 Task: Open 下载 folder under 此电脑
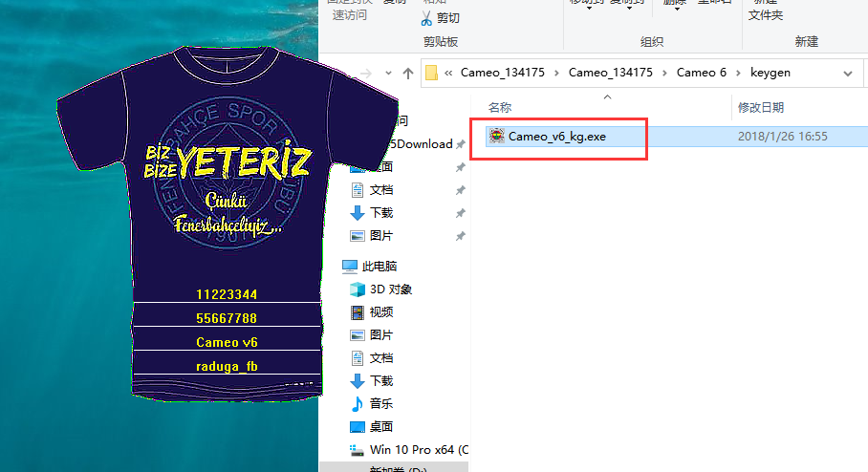[380, 380]
